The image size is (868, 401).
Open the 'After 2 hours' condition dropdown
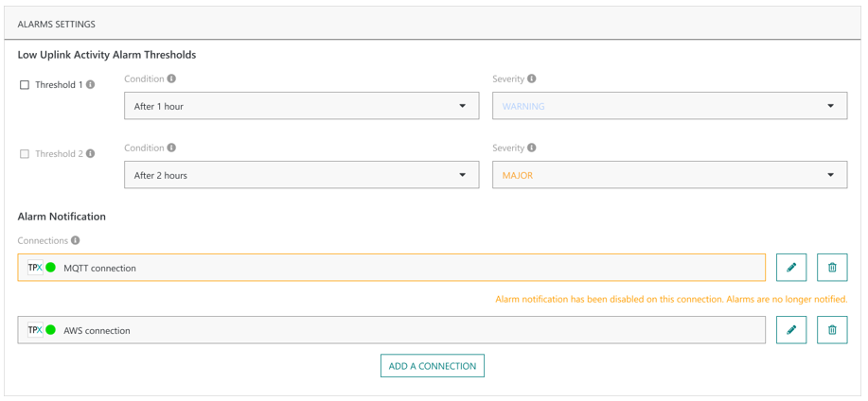[x=301, y=175]
